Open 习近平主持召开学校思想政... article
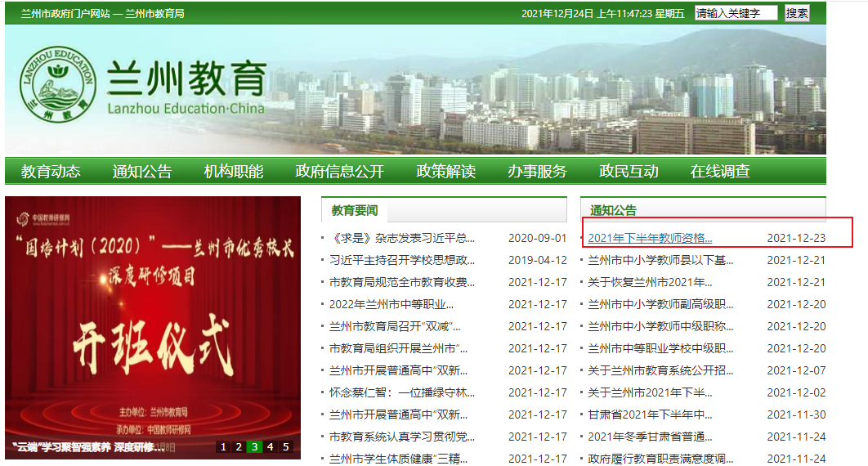868x466 pixels. point(402,260)
